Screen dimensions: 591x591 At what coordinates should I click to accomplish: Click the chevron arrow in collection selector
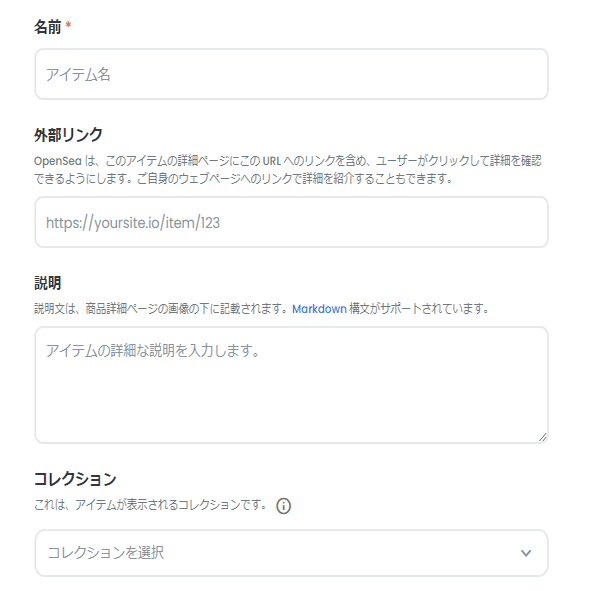(526, 553)
